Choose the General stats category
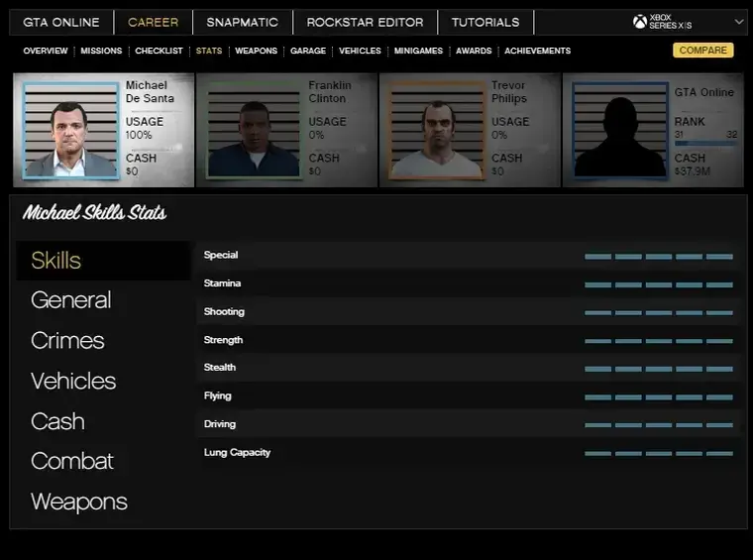 (x=71, y=300)
